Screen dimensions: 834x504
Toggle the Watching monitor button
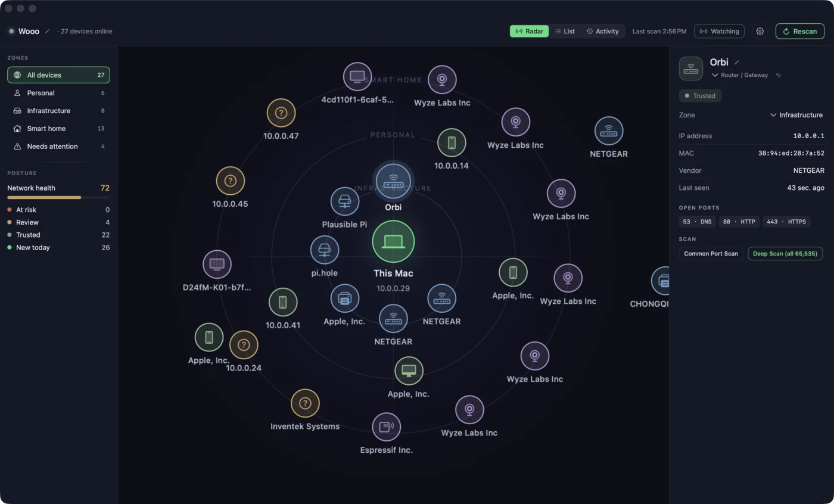[x=719, y=31]
